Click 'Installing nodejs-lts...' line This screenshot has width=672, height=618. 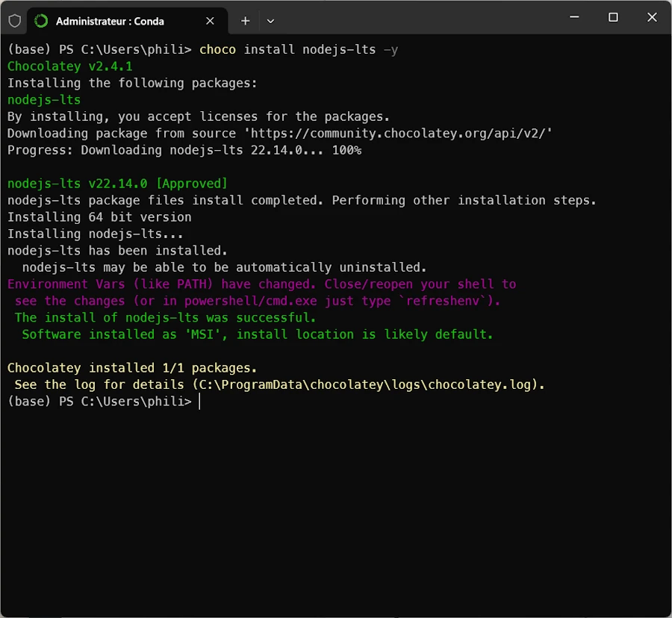click(x=95, y=234)
